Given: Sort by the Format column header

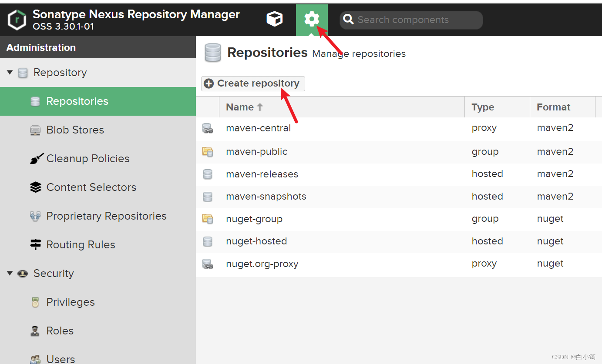Looking at the screenshot, I should click(562, 107).
